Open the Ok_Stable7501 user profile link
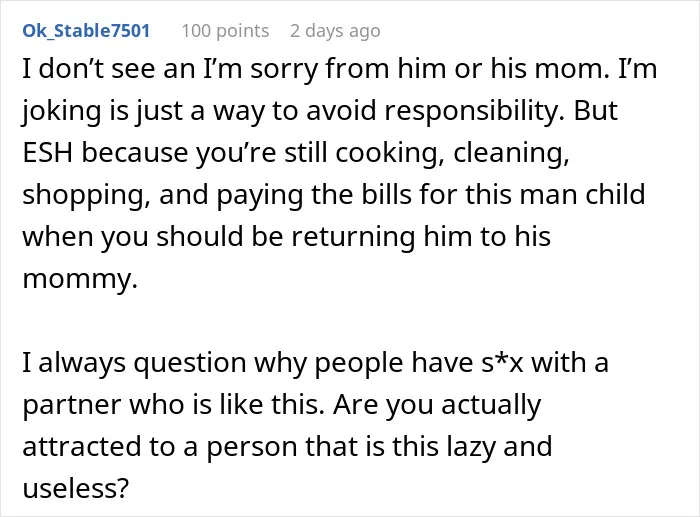 [86, 31]
